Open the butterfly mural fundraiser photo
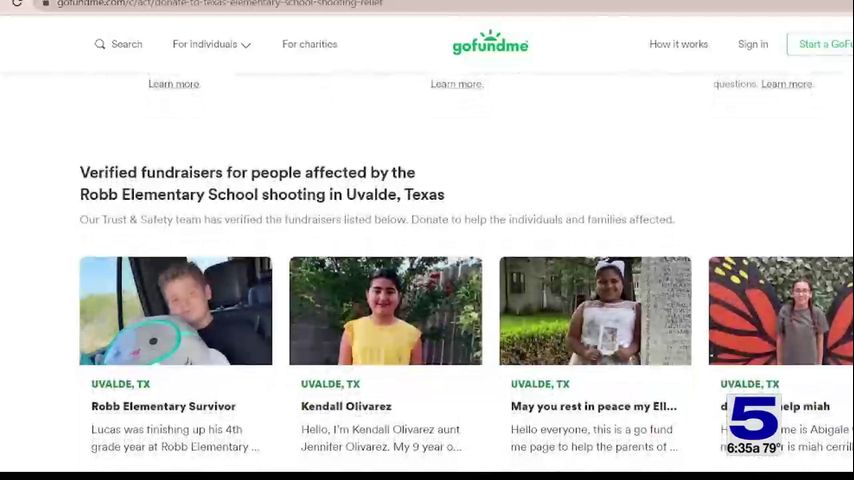Screen dimensions: 854x480 (x=782, y=311)
